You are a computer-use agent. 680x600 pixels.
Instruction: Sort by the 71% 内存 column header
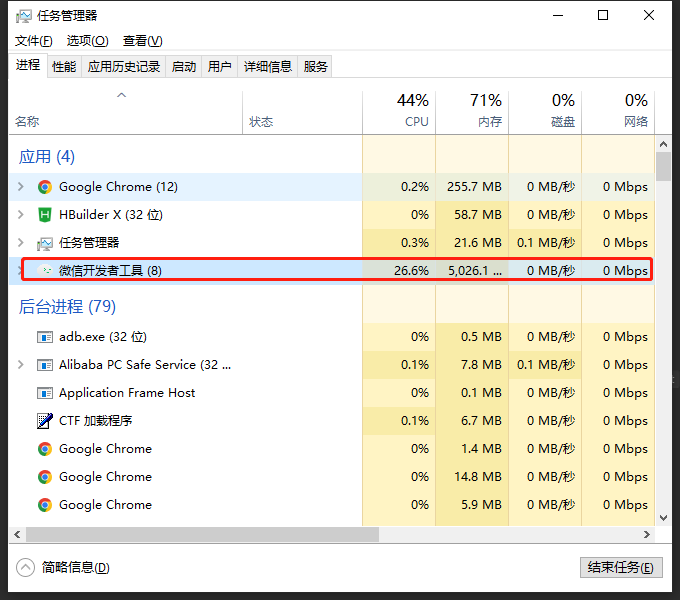click(472, 112)
